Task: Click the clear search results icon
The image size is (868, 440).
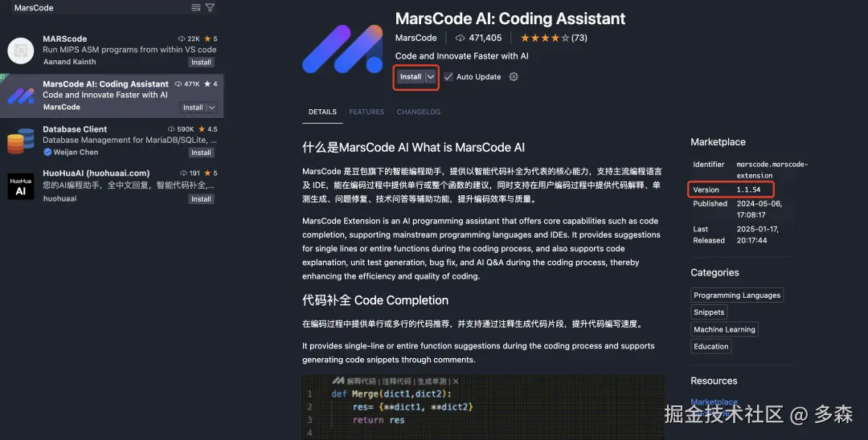Action: point(196,7)
